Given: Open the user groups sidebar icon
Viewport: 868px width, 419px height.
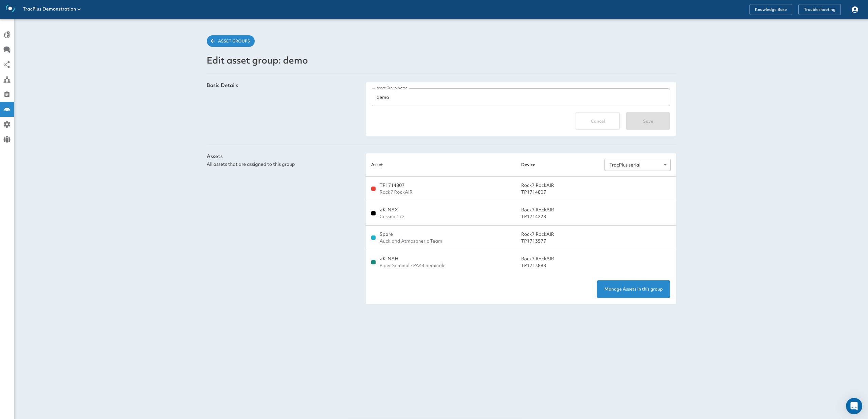Looking at the screenshot, I should point(7,139).
